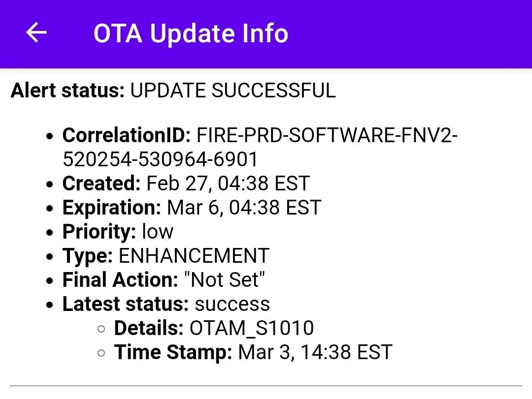Image resolution: width=532 pixels, height=399 pixels.
Task: Select the Final Action label
Action: pos(120,280)
